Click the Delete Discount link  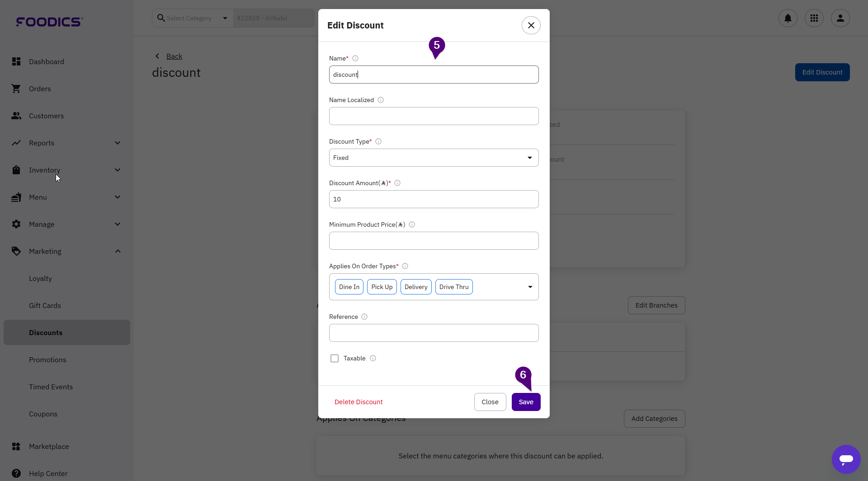[x=359, y=402]
